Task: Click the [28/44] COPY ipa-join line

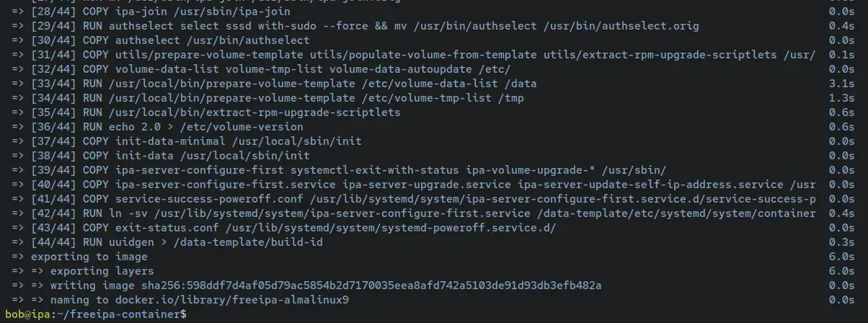Action: (161, 12)
